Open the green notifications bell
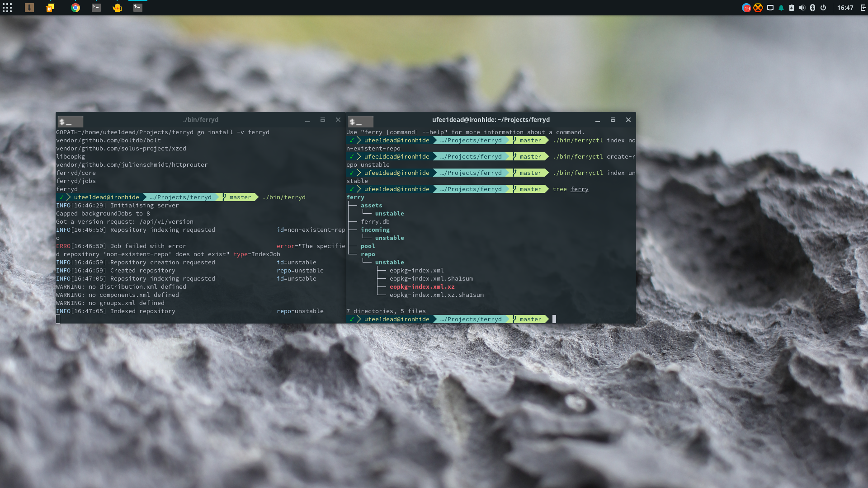868x488 pixels. click(x=781, y=8)
